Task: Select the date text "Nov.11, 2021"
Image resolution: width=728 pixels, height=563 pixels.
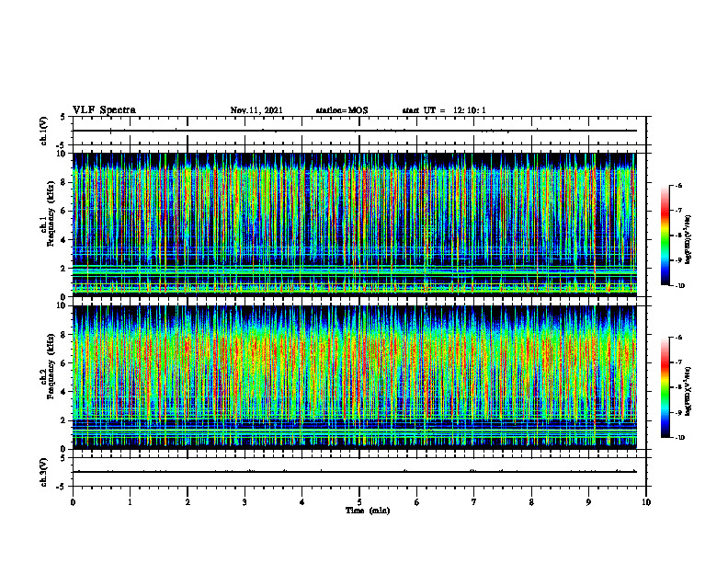Action: [x=256, y=110]
